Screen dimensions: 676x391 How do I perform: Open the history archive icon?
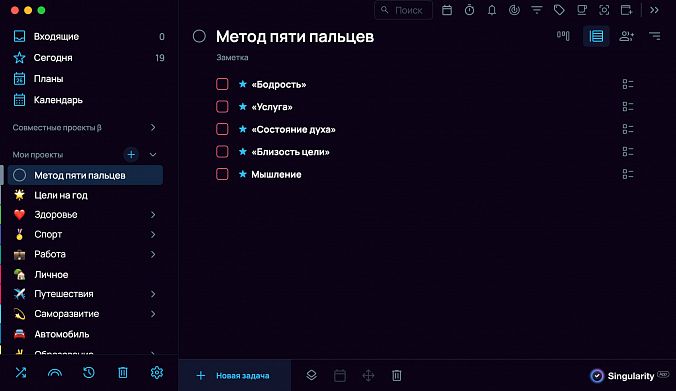[88, 372]
